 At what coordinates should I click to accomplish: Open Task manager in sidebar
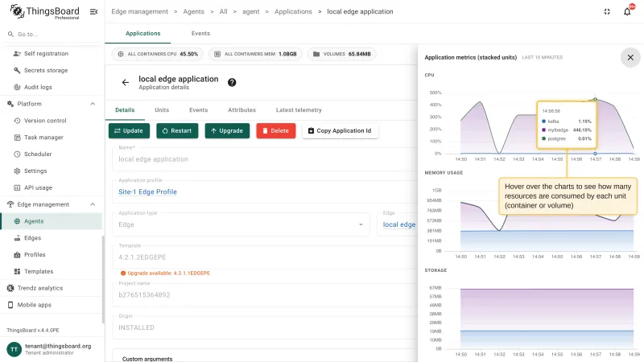coord(52,138)
